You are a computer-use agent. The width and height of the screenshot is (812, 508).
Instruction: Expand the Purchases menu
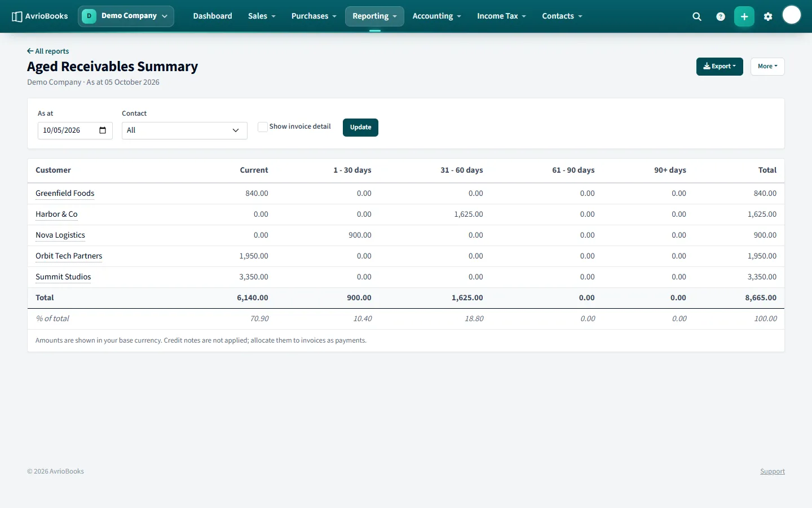(314, 16)
